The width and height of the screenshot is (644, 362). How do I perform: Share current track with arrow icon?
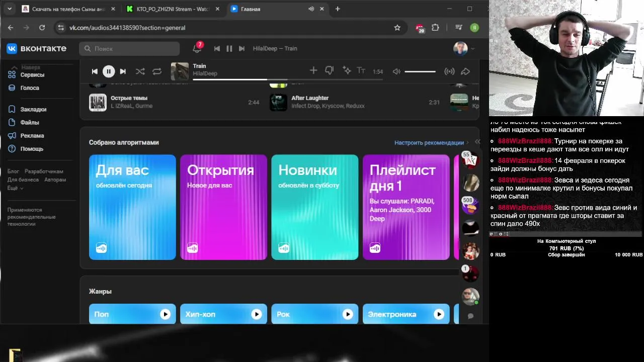tap(465, 71)
